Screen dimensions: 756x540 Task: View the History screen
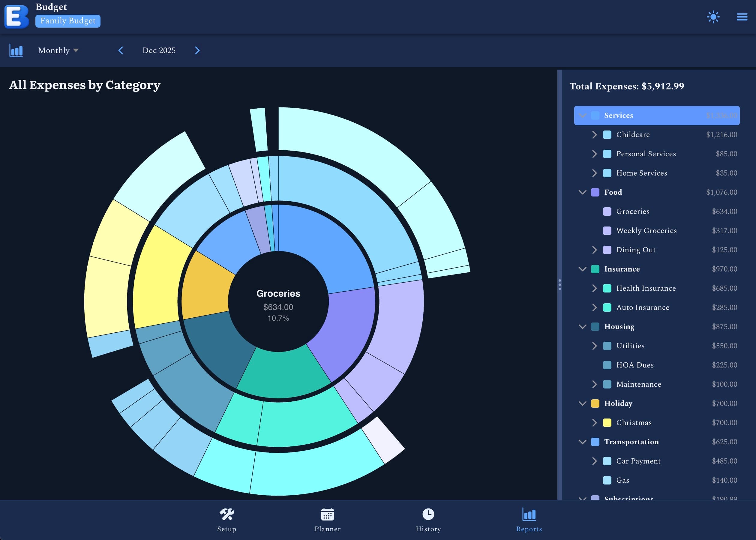coord(428,520)
